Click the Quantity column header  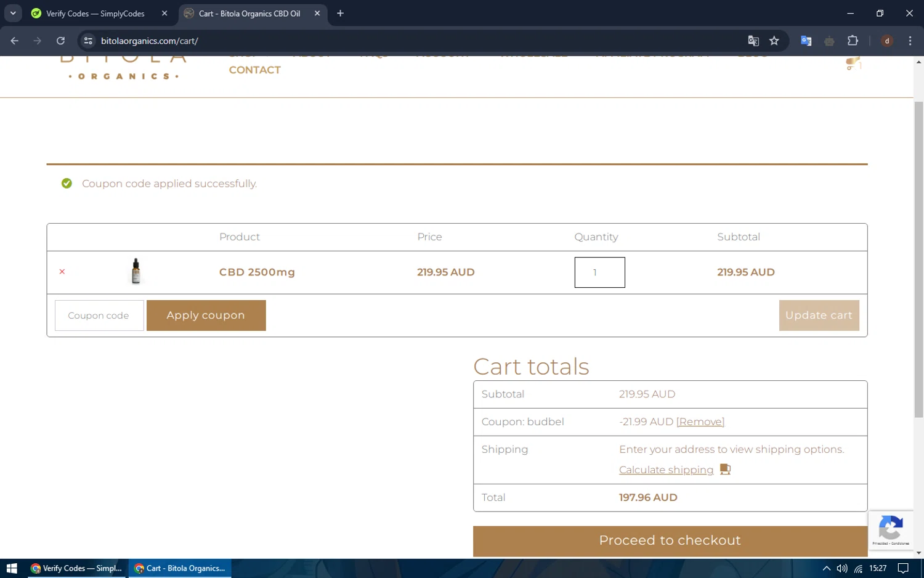point(596,237)
